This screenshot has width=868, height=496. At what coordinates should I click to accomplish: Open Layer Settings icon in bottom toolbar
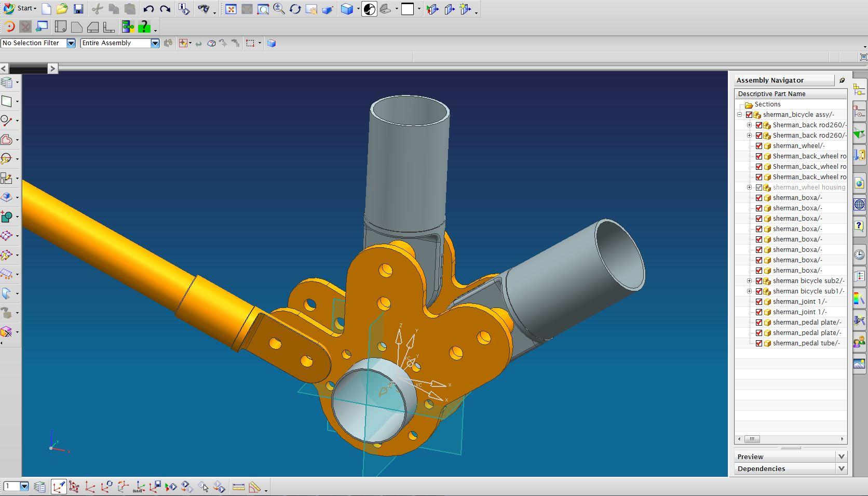(x=40, y=487)
